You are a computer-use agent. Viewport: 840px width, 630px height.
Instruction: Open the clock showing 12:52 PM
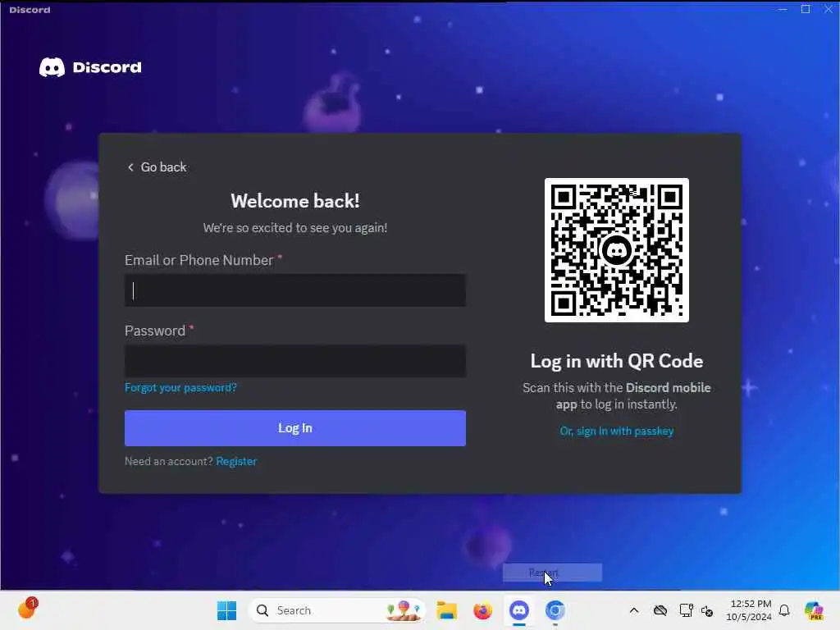click(749, 610)
